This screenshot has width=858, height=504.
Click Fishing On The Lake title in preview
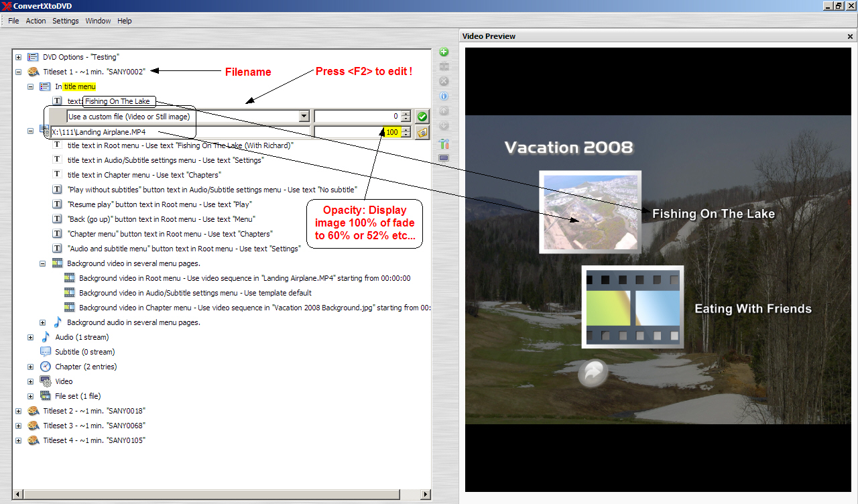tap(713, 214)
